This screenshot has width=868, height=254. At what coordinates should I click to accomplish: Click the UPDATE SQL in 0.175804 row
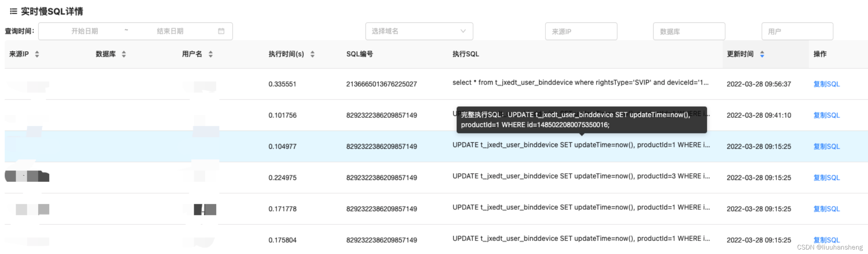(581, 238)
